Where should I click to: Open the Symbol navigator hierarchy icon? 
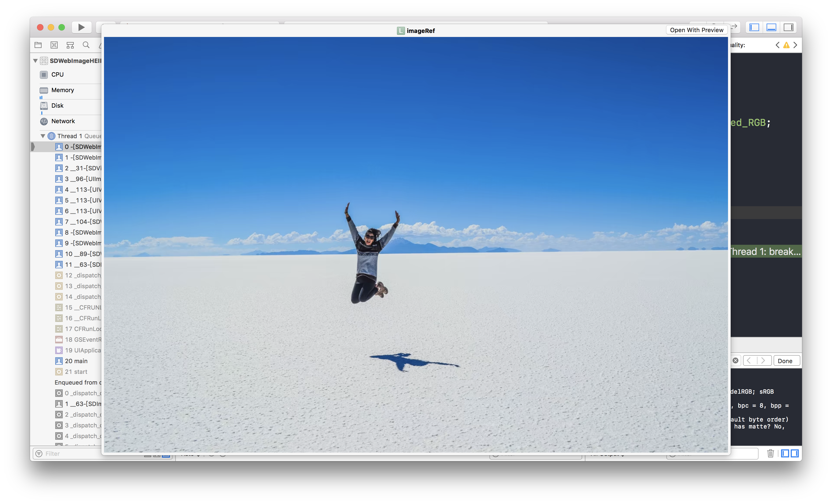(70, 45)
